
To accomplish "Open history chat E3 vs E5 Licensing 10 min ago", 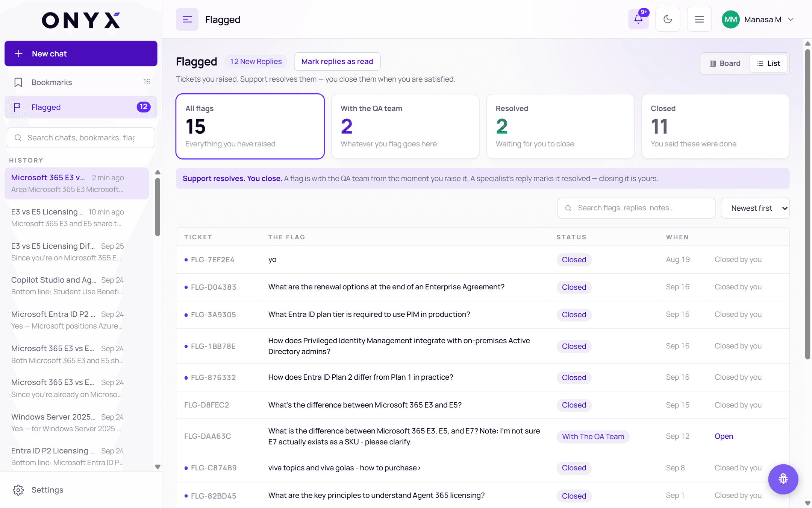I will (77, 217).
